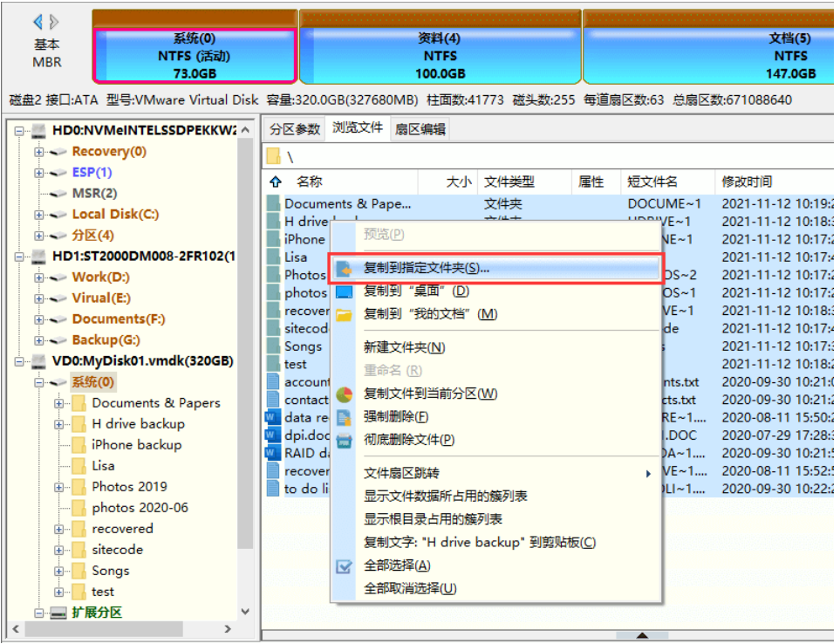Screen dimensions: 840x644
Task: Select the Documents & Papers tree folder
Action: [156, 403]
